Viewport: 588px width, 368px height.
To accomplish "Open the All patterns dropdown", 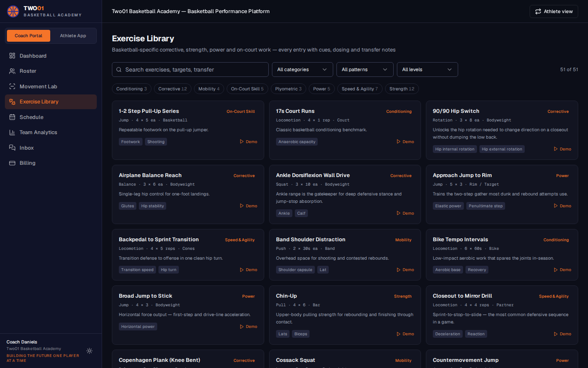I will point(365,70).
